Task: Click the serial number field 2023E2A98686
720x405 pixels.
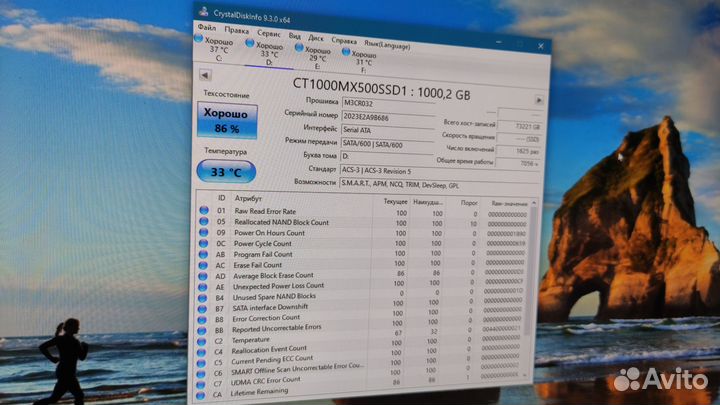Action: (x=388, y=118)
